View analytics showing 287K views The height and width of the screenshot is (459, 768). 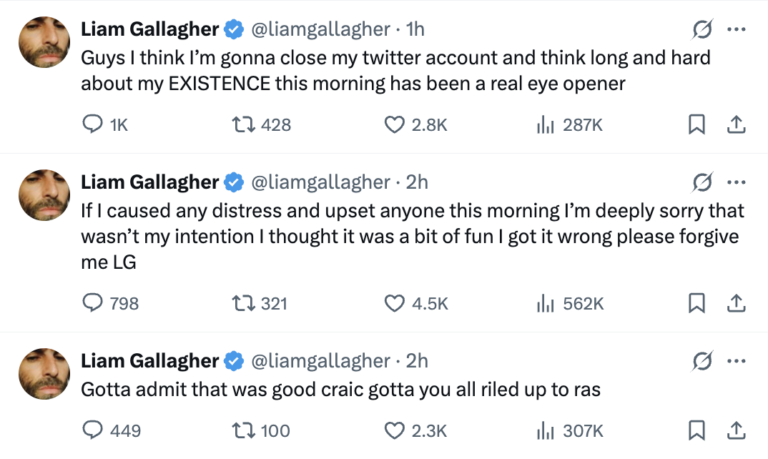(546, 124)
